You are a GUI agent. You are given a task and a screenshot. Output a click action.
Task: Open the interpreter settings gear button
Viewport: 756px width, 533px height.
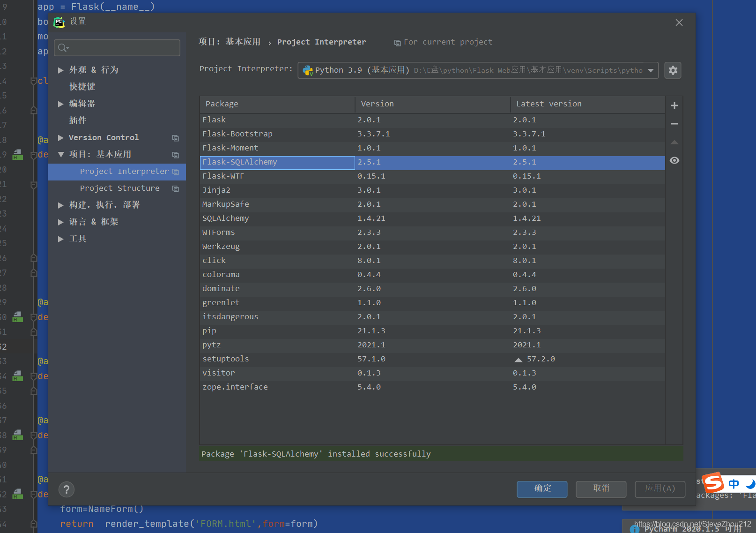click(673, 70)
